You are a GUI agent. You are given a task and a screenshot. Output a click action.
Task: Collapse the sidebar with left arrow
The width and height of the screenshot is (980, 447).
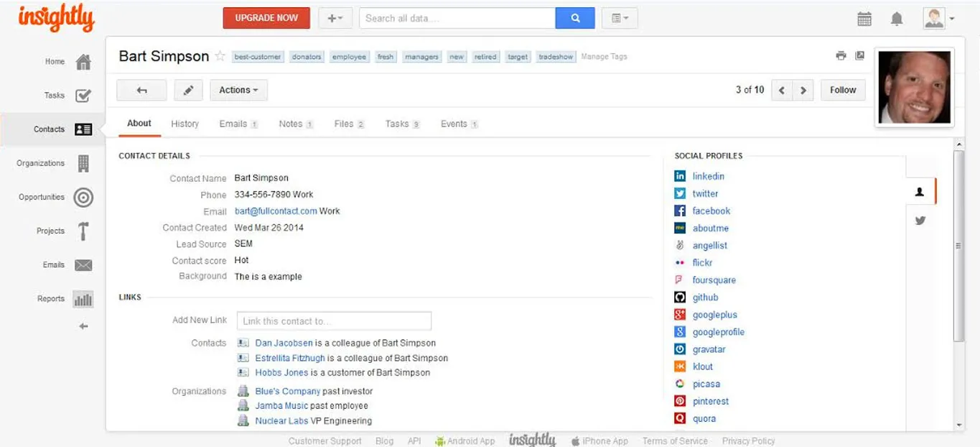[x=83, y=326]
